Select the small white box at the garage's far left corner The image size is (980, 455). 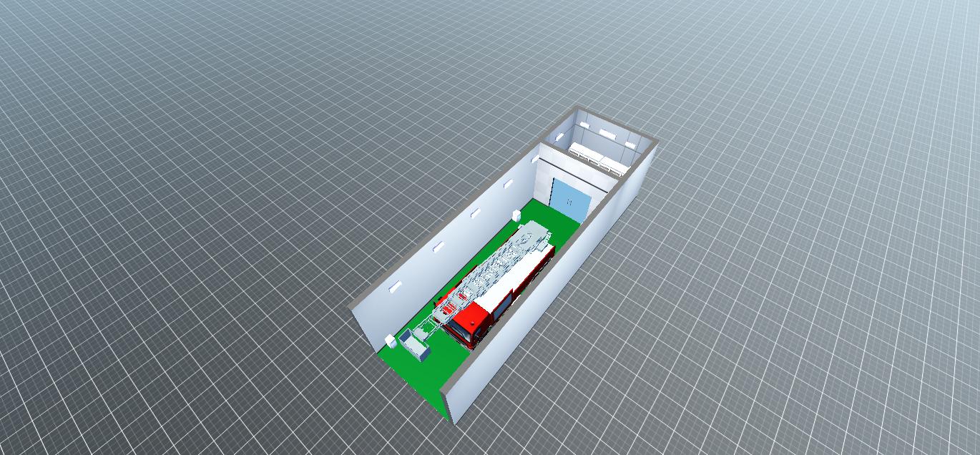tap(516, 214)
